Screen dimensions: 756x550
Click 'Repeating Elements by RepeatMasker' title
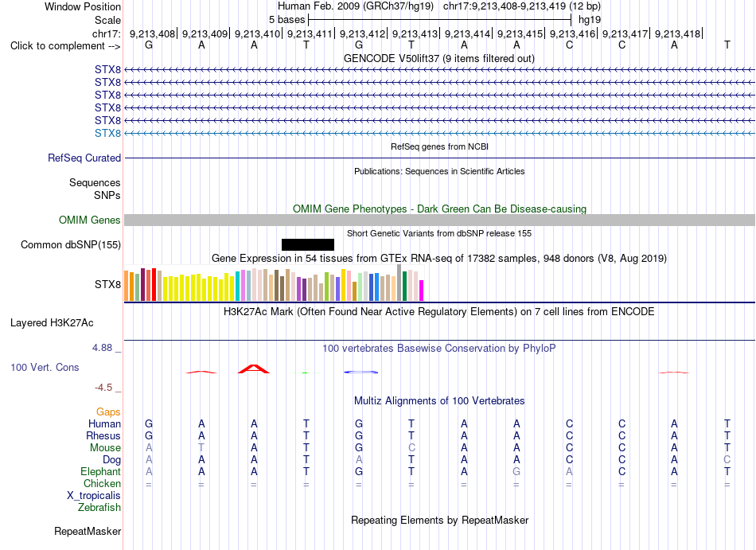coord(439,520)
